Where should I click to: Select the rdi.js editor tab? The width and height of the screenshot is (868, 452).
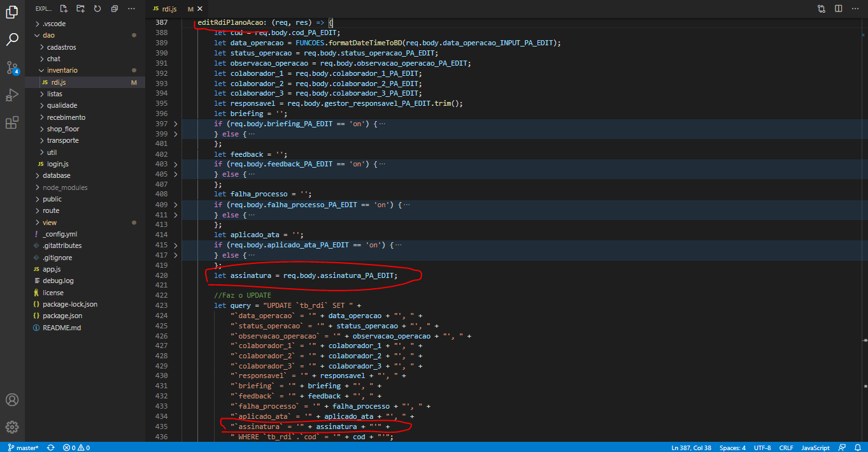tap(169, 9)
